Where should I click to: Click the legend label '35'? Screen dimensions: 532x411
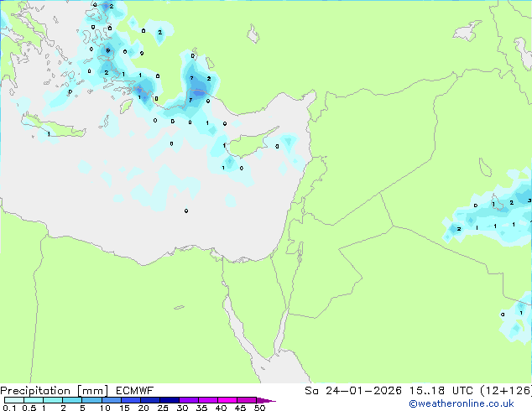tap(201, 408)
